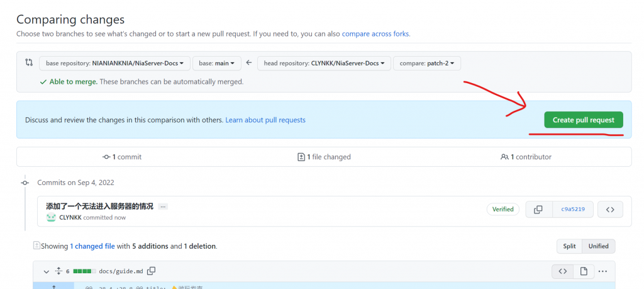Collapse the docs/guide.md file diff

(x=47, y=271)
